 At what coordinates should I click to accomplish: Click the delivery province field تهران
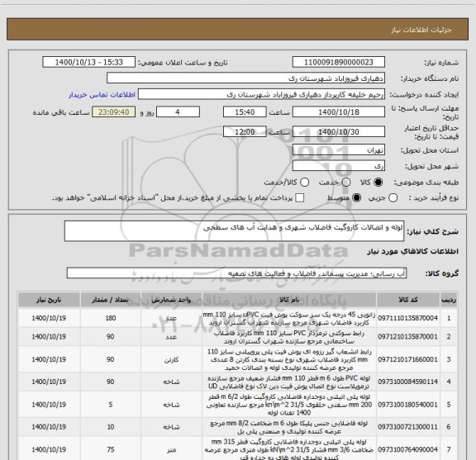coord(339,150)
